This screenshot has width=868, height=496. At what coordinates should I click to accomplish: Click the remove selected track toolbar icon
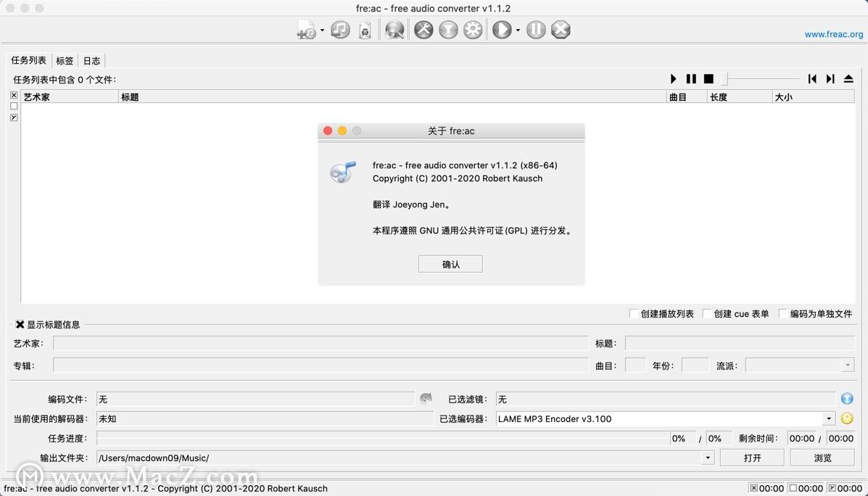pos(340,29)
